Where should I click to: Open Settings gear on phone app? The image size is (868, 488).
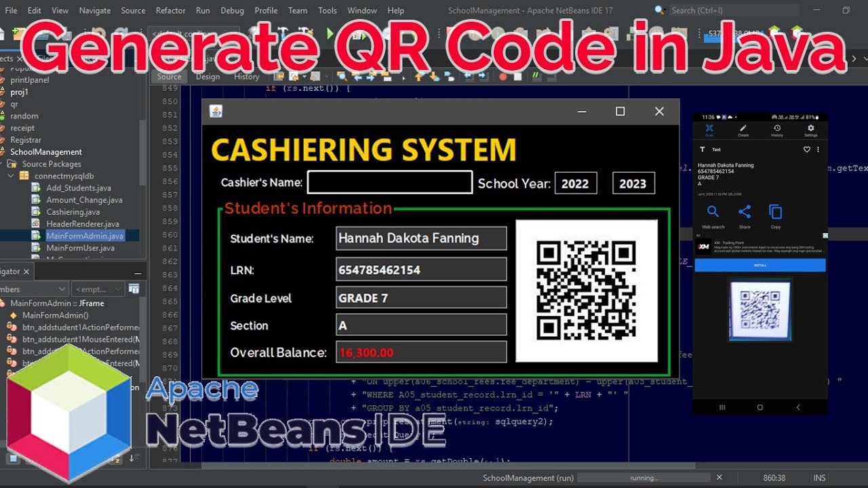click(811, 130)
